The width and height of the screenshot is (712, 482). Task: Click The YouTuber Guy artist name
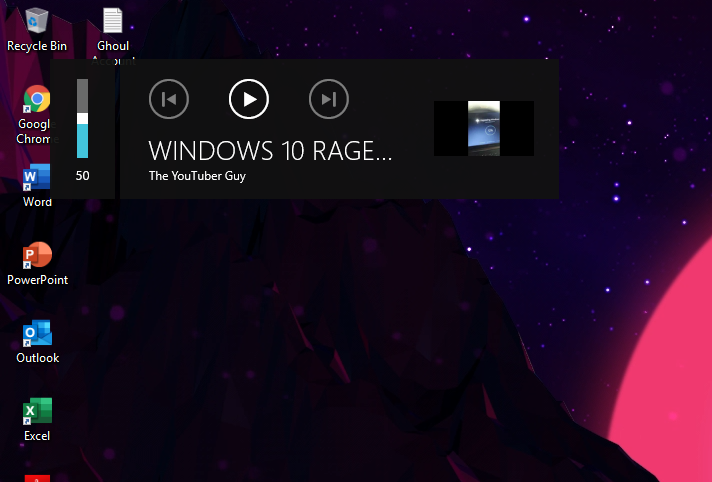(197, 176)
